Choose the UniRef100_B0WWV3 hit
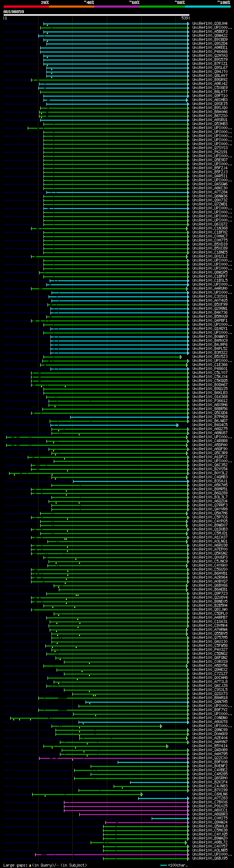This screenshot has height=868, width=234. tap(210, 337)
